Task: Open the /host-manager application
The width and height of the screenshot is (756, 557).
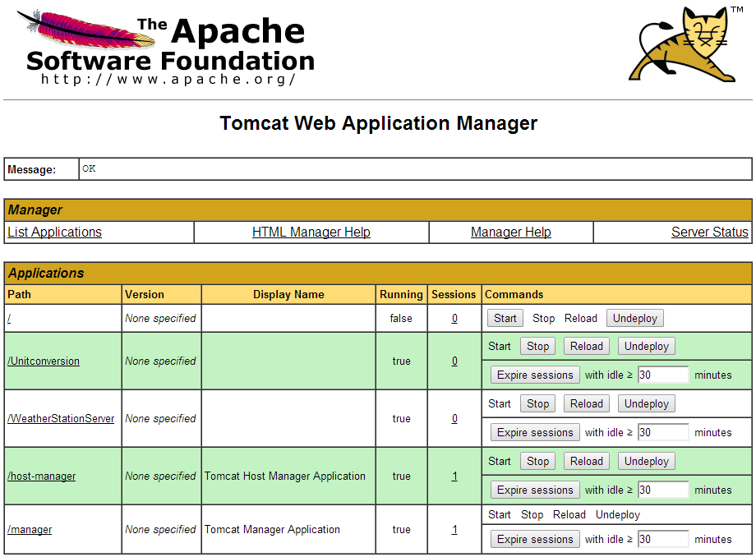Action: point(41,476)
